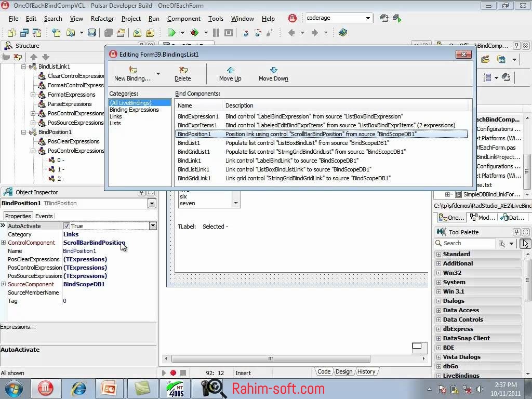The height and width of the screenshot is (399, 532).
Task: Click the Project Manager calendar-folder view icon
Action: (501, 59)
